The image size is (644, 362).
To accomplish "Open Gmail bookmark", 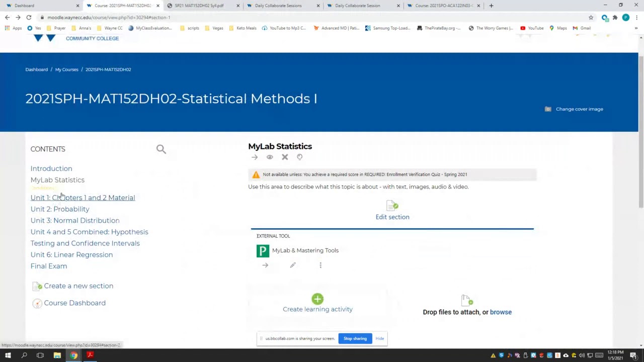I will click(582, 28).
